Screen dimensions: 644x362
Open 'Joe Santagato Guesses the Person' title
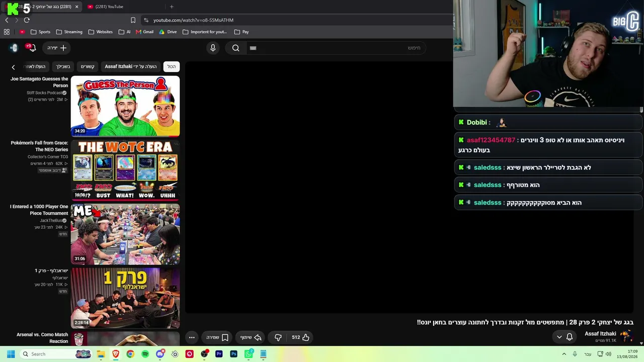coord(39,82)
